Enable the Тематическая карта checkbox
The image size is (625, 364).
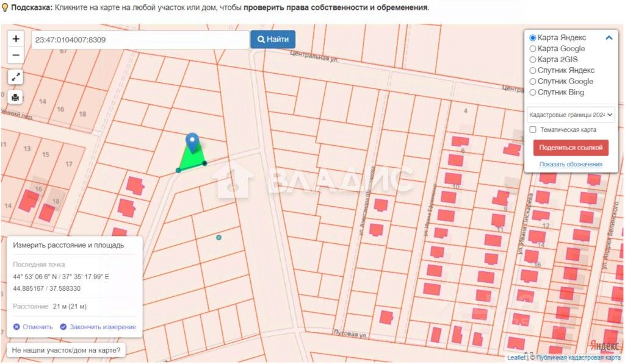[532, 129]
